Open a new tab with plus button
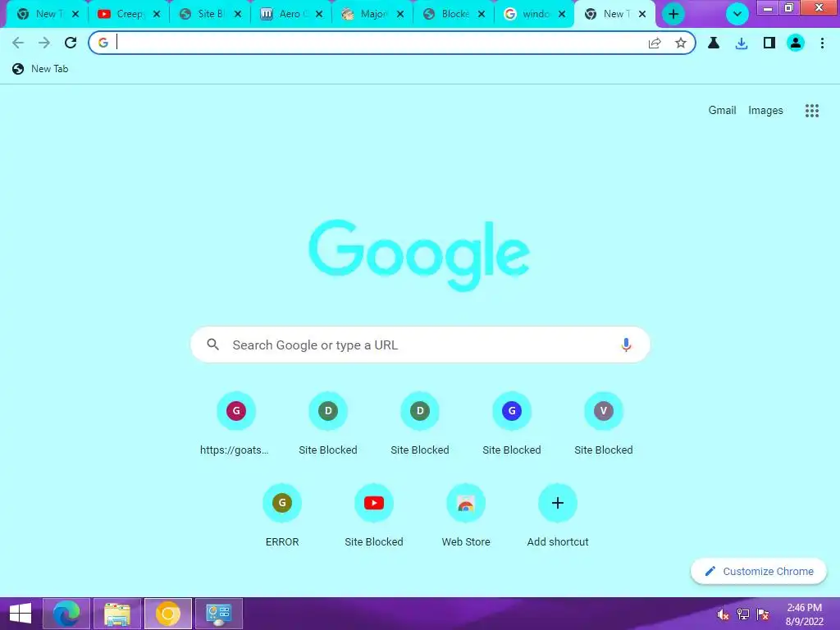840x630 pixels. (673, 14)
